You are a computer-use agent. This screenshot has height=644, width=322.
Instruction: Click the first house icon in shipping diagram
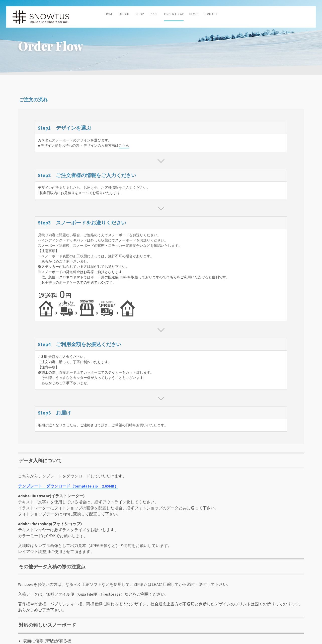coord(46,308)
